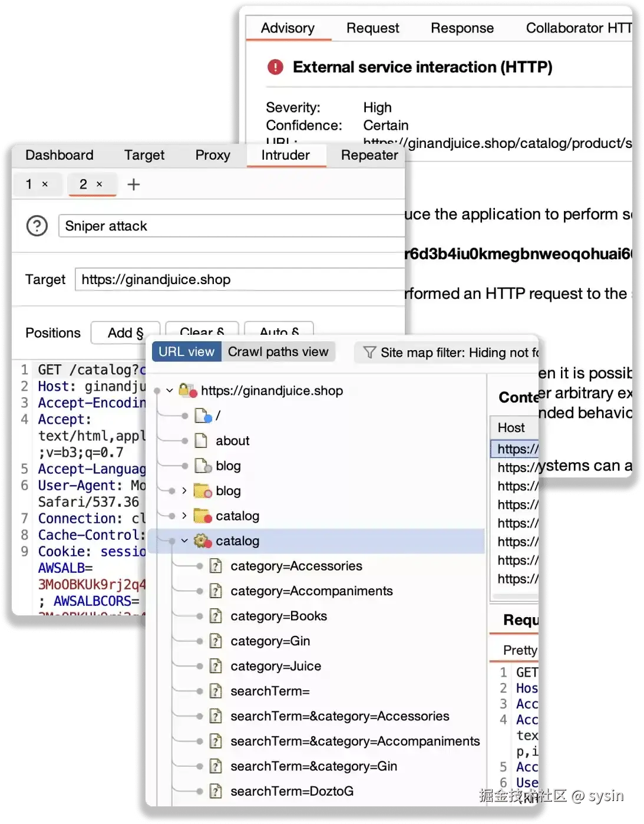Switch to Crawl paths view

point(278,351)
